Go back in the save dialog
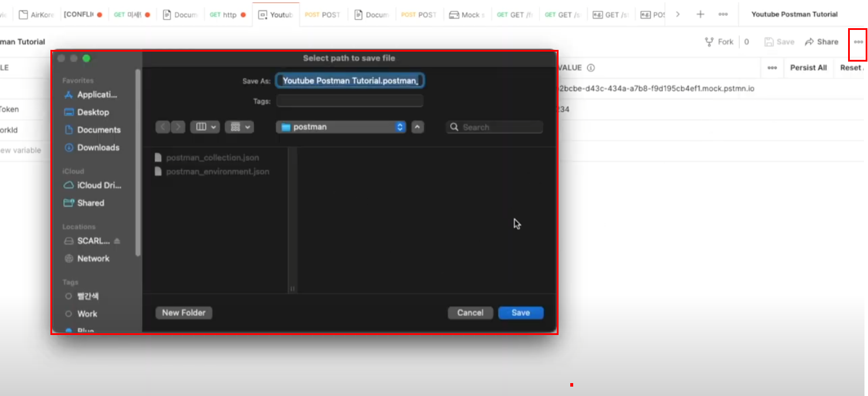868x396 pixels. (x=163, y=127)
